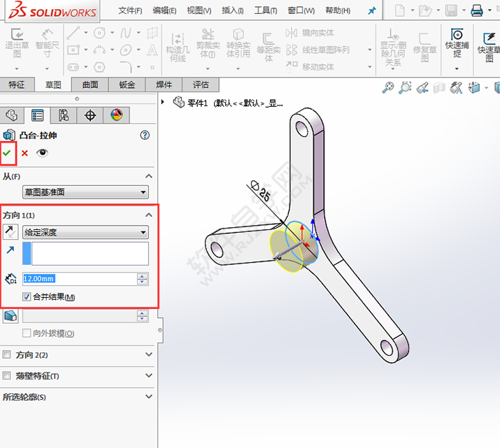The width and height of the screenshot is (500, 448).
Task: Enable the 薄壁特征 checkbox
Action: coord(7,376)
